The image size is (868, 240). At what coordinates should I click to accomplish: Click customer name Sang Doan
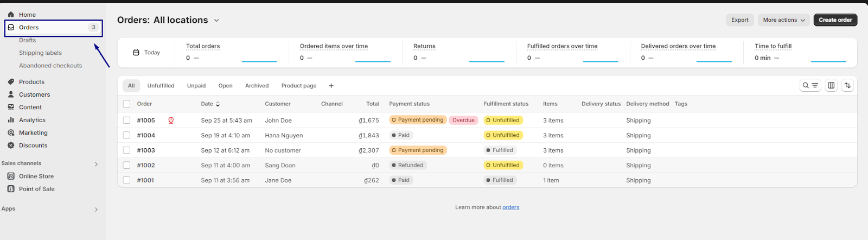(280, 165)
